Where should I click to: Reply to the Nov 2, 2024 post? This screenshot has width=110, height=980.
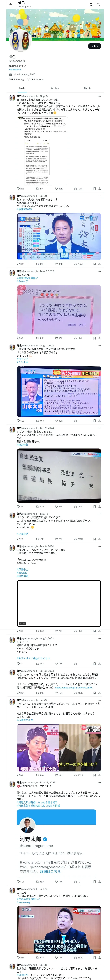[18, 506]
